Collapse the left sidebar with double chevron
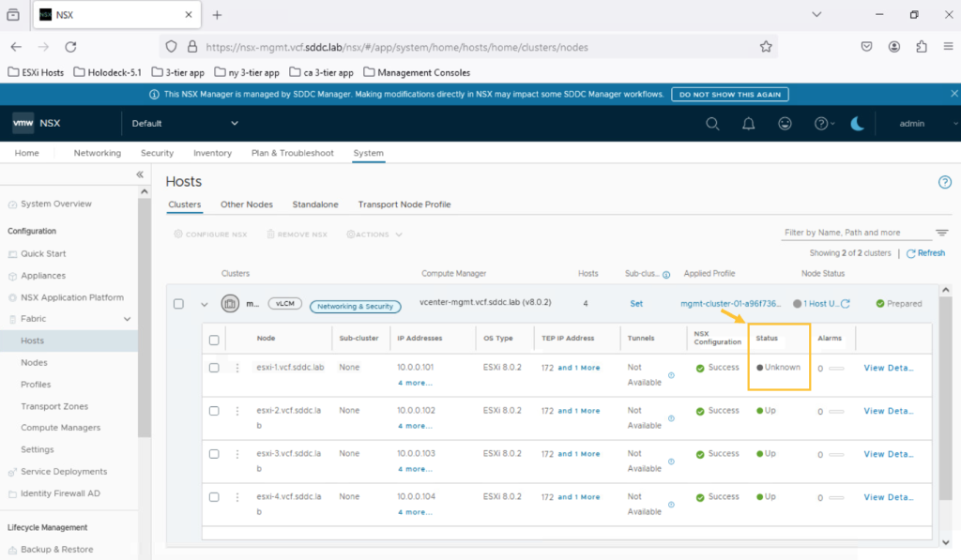The height and width of the screenshot is (560, 961). pos(140,174)
